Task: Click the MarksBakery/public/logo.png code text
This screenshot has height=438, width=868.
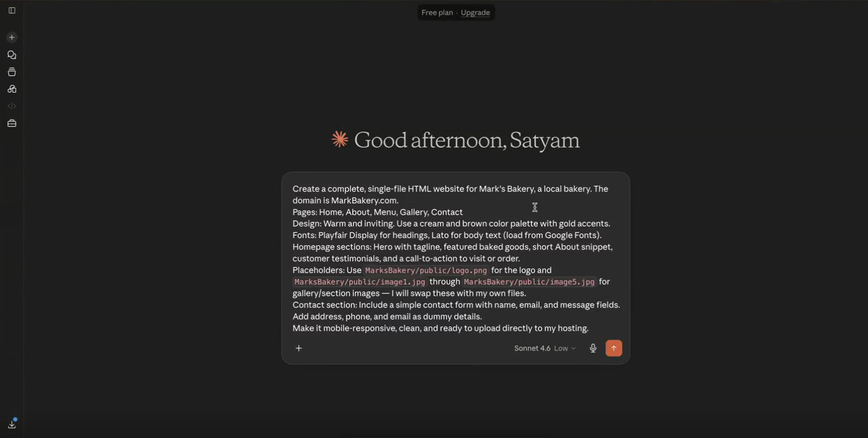Action: point(426,271)
